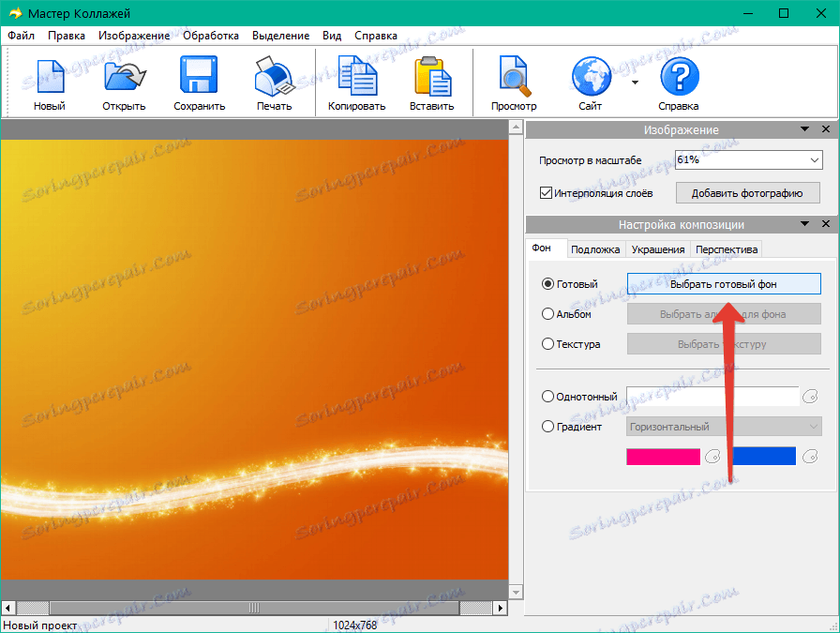Close the Настройка композиции panel

click(826, 223)
